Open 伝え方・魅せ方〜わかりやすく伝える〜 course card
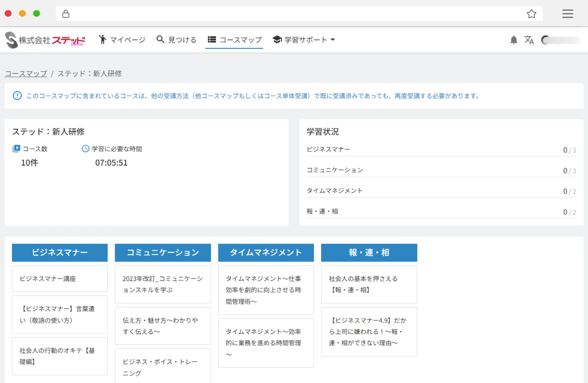The height and width of the screenshot is (383, 588). click(x=163, y=326)
